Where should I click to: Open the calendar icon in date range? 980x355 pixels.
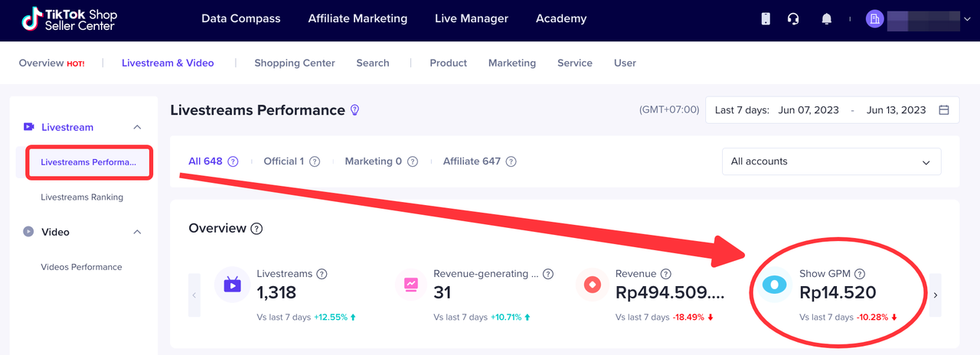coord(944,110)
